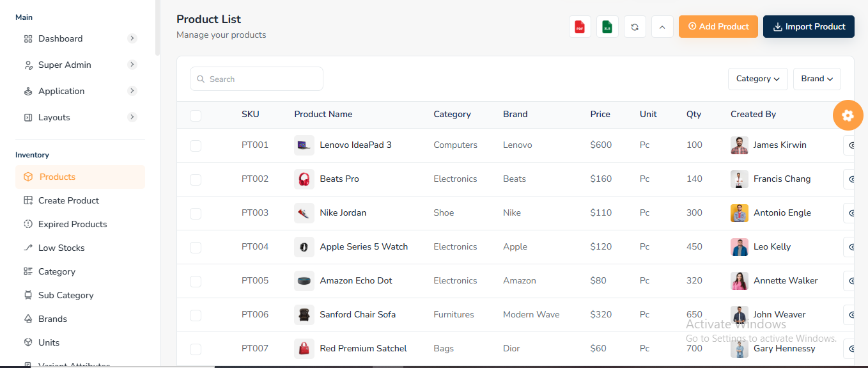868x368 pixels.
Task: Click the orange settings gear icon
Action: coord(848,115)
